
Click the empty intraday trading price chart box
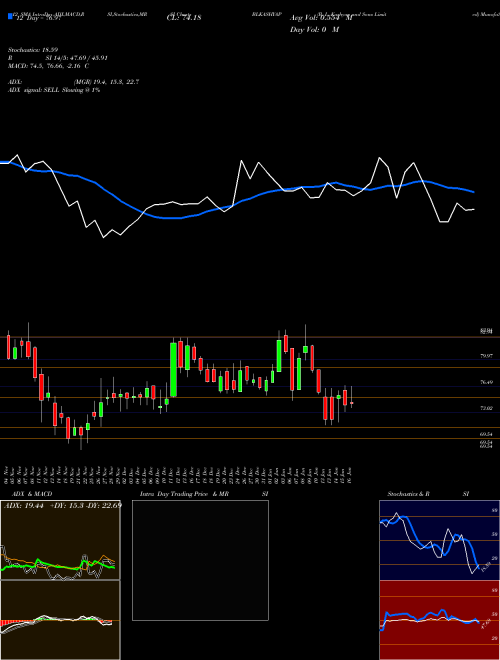pyautogui.click(x=200, y=560)
